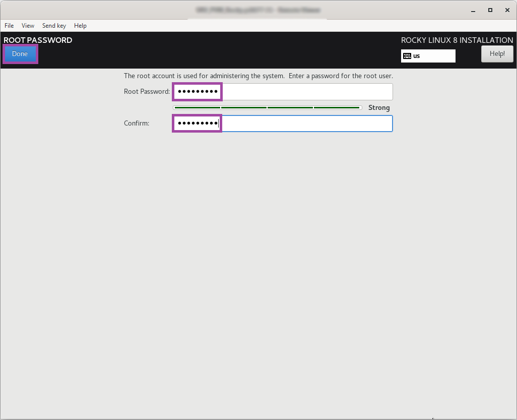Click the Root Password: label

[147, 91]
